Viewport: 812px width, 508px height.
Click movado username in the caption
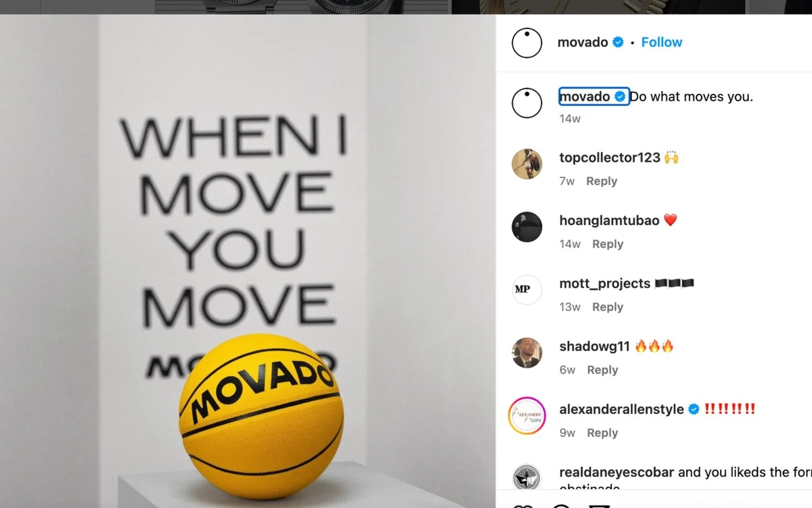[585, 97]
